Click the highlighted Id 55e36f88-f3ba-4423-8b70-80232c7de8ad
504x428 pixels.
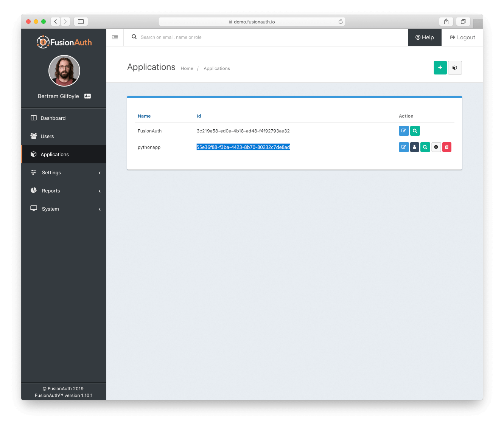(243, 147)
